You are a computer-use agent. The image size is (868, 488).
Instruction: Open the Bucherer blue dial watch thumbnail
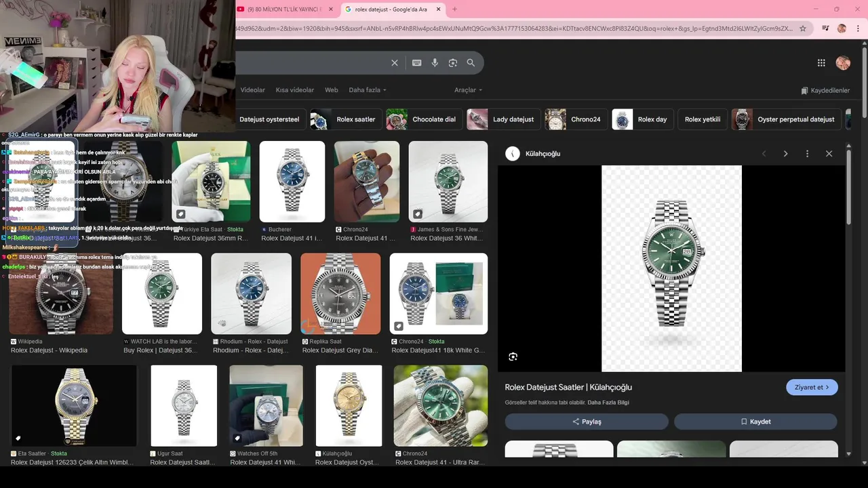pyautogui.click(x=292, y=182)
